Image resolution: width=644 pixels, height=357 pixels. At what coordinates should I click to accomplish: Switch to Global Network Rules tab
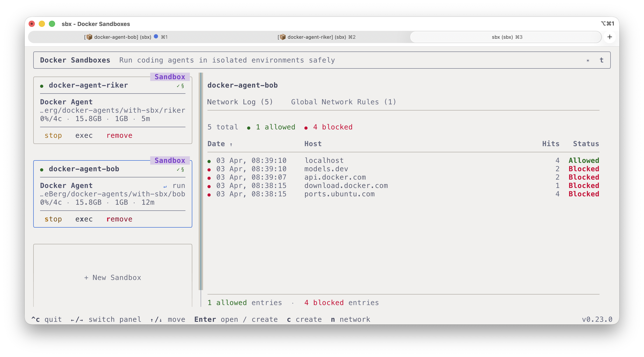[x=344, y=102]
